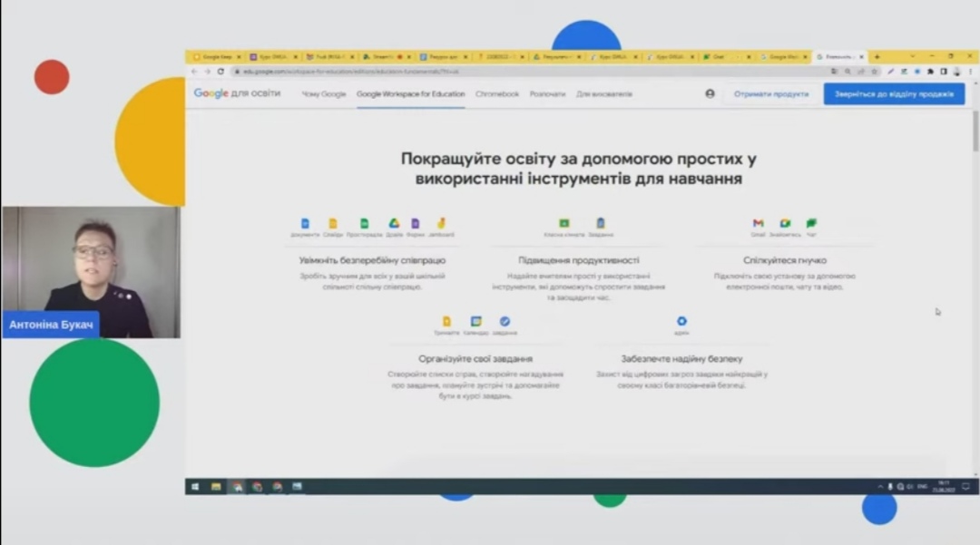Select the Google Workspace for Education menu item
The image size is (980, 545).
(x=411, y=94)
